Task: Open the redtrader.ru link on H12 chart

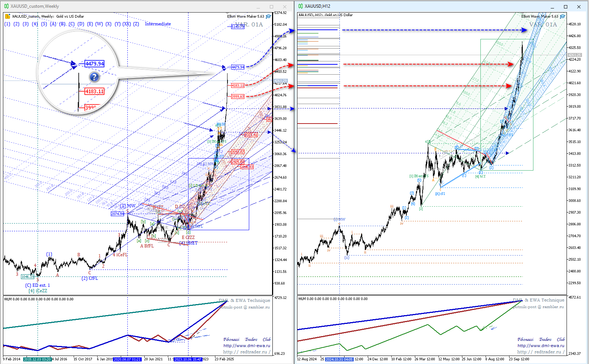Action: tap(541, 352)
